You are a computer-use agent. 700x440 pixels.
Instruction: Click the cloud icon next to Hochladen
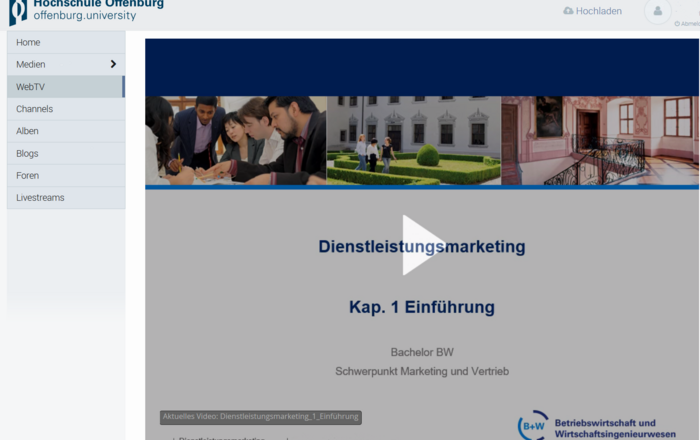[x=568, y=11]
